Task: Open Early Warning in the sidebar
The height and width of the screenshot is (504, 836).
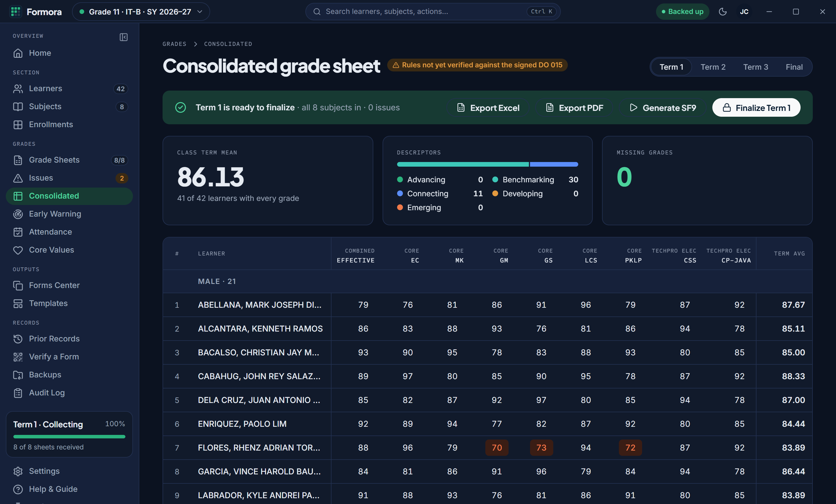Action: click(x=69, y=214)
